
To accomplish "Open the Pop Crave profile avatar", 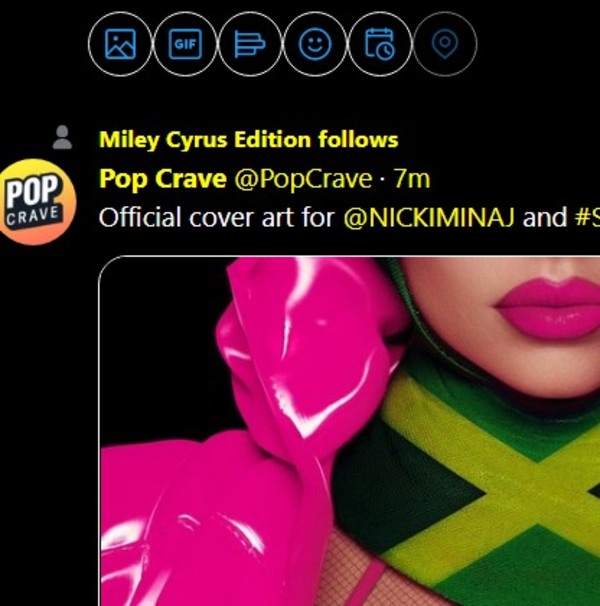I will (37, 200).
